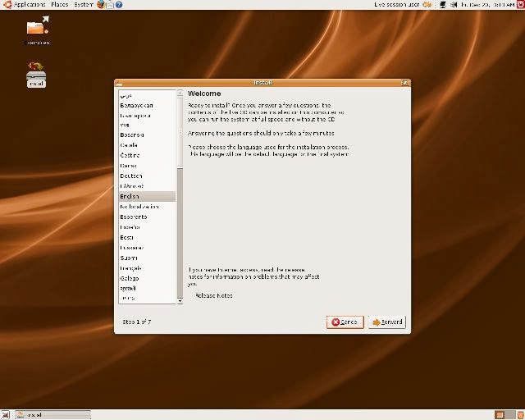Click the language list scrollbar up arrow

pos(180,93)
